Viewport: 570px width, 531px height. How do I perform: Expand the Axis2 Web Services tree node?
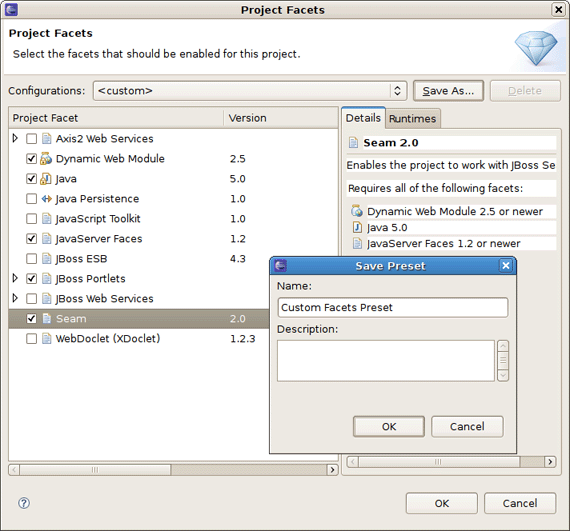click(x=15, y=138)
